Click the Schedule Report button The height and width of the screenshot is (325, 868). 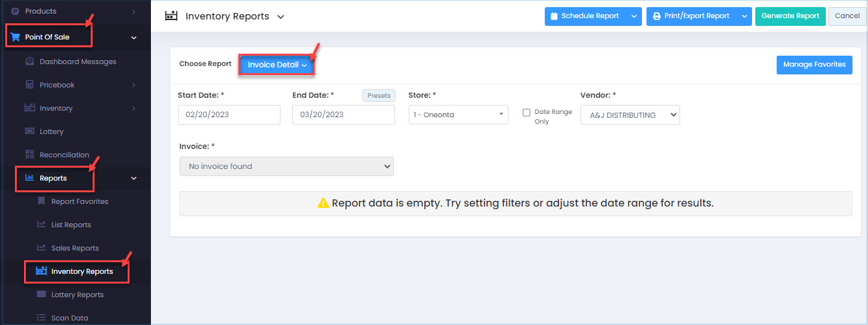pos(586,16)
